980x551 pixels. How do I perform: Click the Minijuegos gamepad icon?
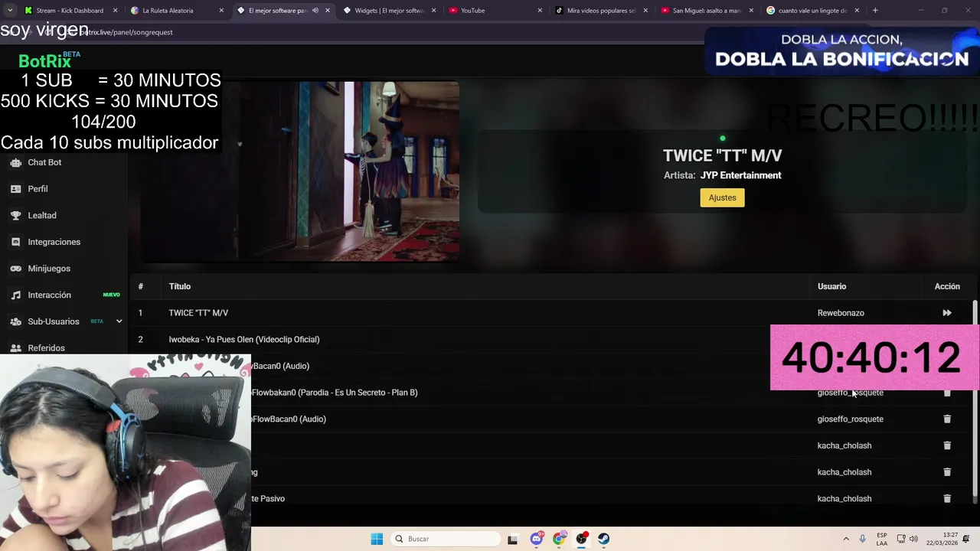point(15,269)
